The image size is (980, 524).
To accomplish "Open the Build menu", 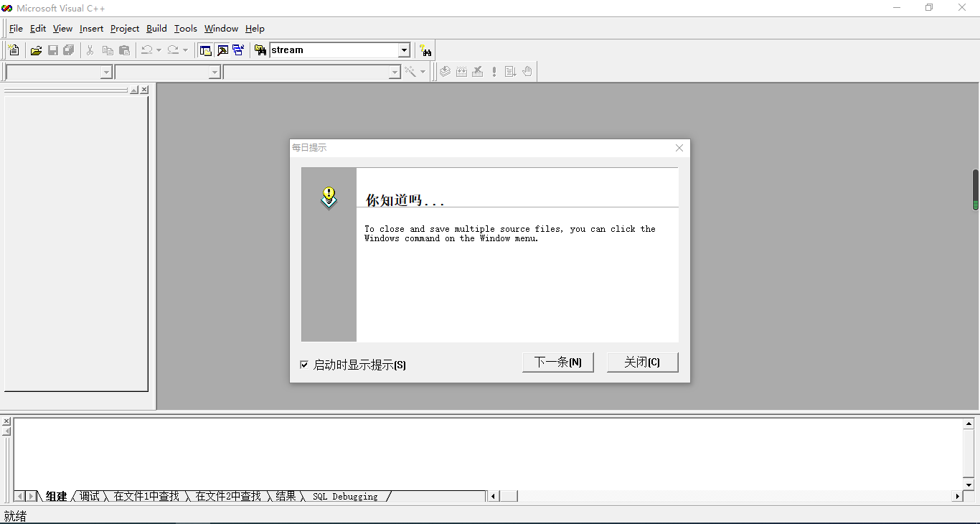I will pyautogui.click(x=156, y=29).
